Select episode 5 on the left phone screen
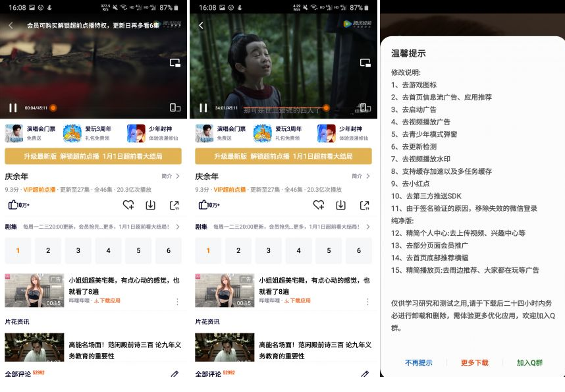The width and height of the screenshot is (565, 392). [x=138, y=250]
